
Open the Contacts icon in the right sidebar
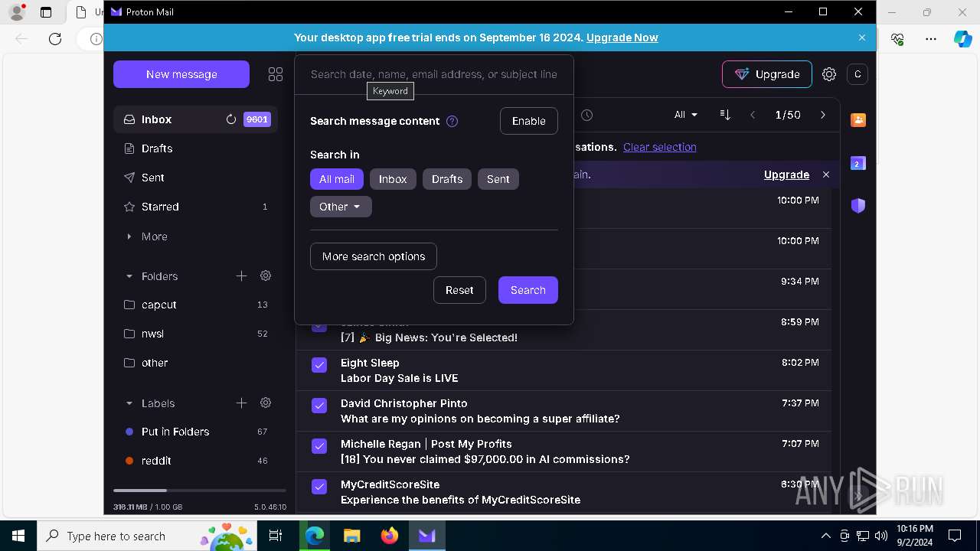pyautogui.click(x=858, y=120)
